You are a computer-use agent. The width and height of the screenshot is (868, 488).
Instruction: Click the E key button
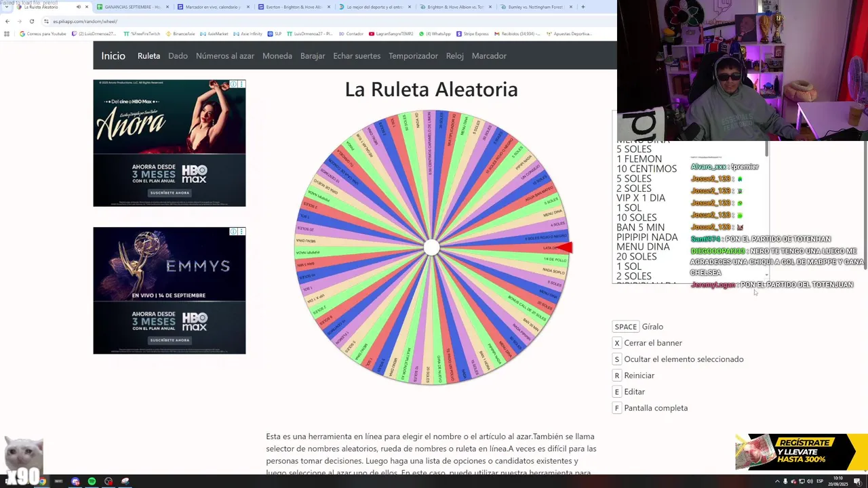[x=616, y=392]
